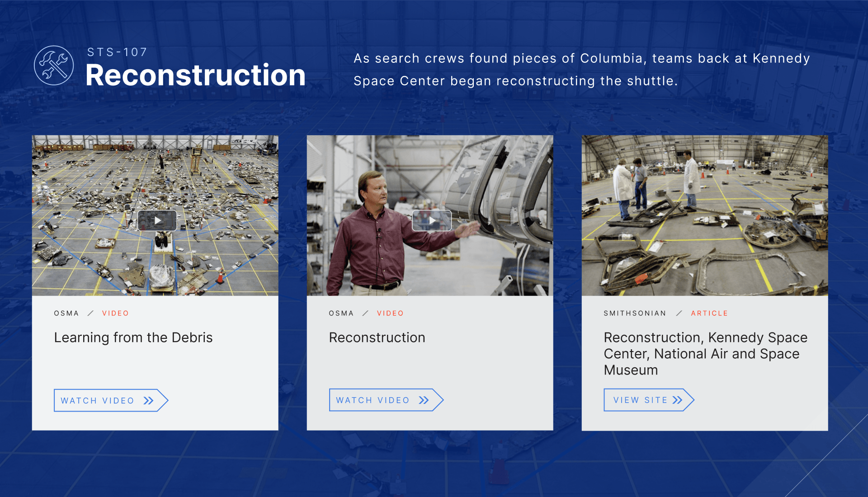The width and height of the screenshot is (868, 497).
Task: Open the Smithsonian hangar debris photo
Action: 705,216
